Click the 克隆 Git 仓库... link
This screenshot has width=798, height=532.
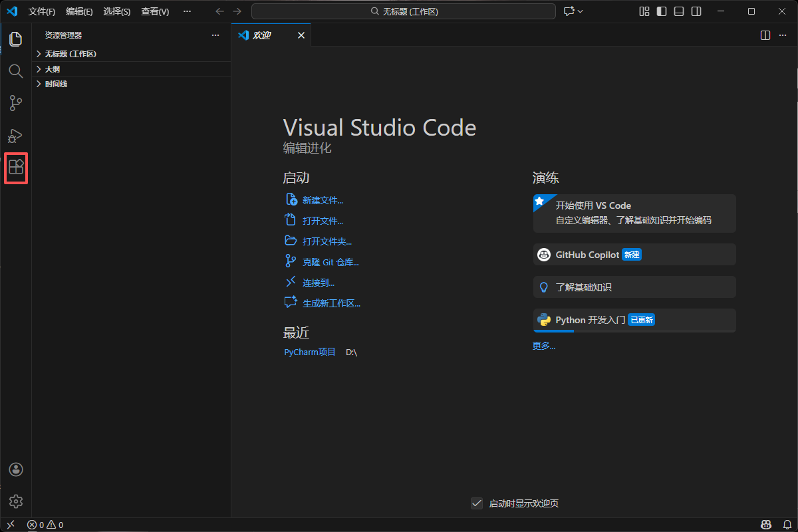(331, 262)
